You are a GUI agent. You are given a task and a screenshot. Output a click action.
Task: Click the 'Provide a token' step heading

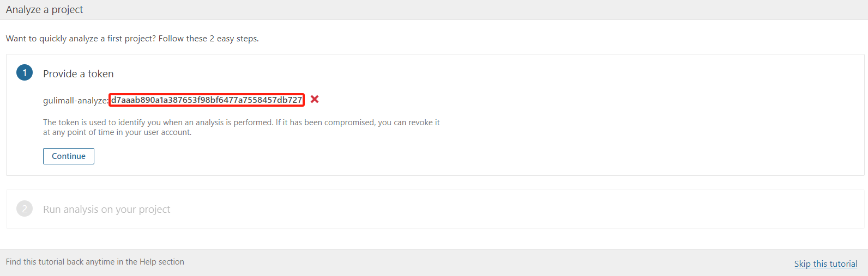tap(79, 73)
